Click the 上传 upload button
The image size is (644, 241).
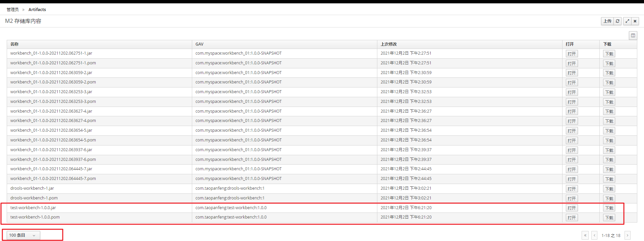pyautogui.click(x=607, y=21)
